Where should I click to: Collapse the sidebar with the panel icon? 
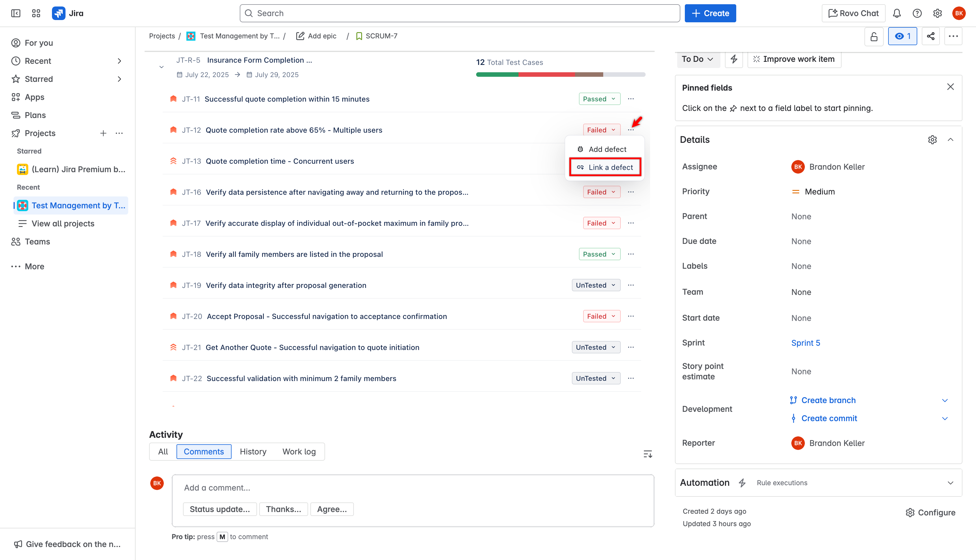[16, 14]
